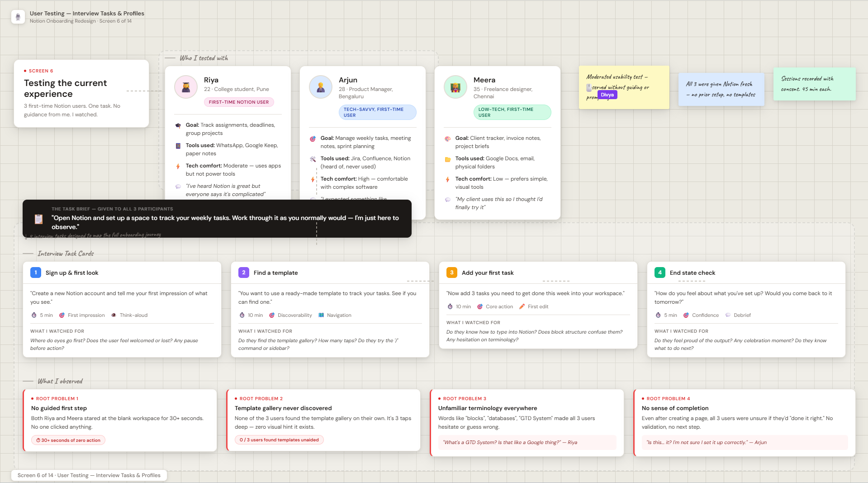Select the green 'Sessions recorded with consent' sticky note
The image size is (868, 483).
814,84
